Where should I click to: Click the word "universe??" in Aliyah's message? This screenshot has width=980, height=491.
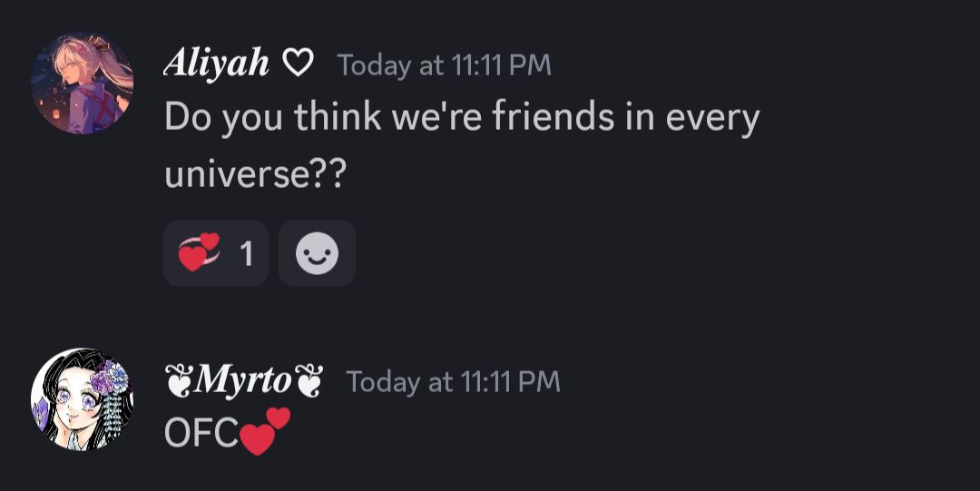click(x=255, y=172)
